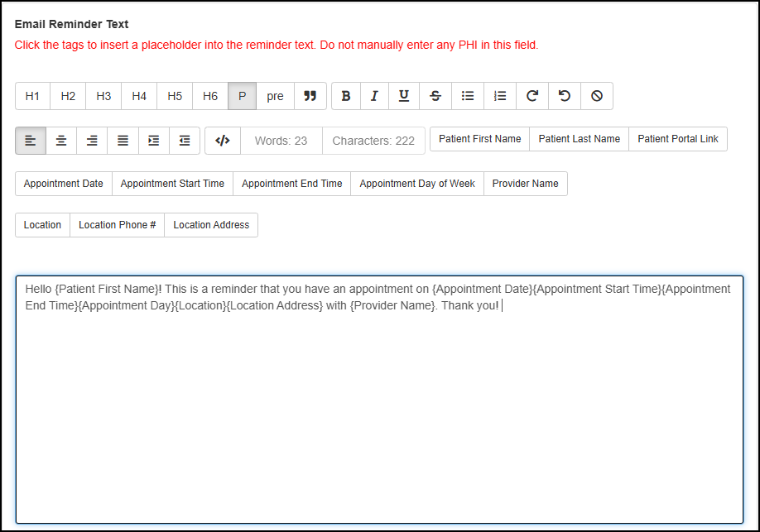Select the H1 heading style
Viewport: 760px width, 532px height.
click(32, 95)
